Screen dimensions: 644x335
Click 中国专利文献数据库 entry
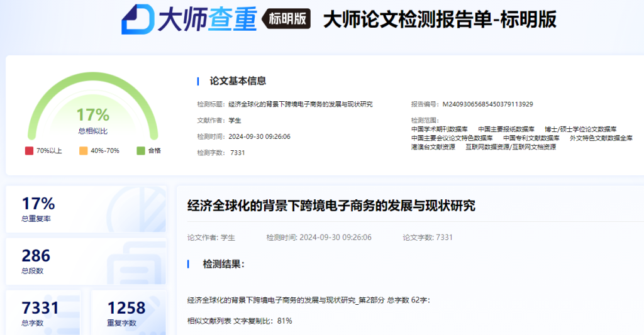point(531,138)
